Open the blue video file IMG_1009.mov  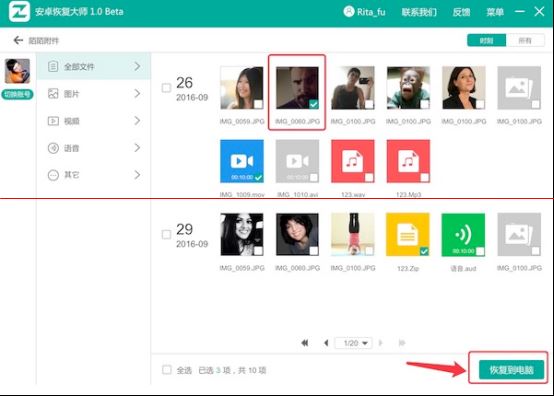click(242, 161)
